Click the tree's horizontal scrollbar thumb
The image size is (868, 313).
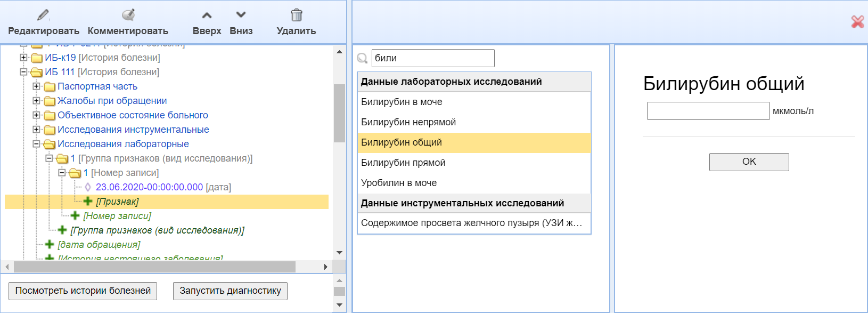(154, 267)
